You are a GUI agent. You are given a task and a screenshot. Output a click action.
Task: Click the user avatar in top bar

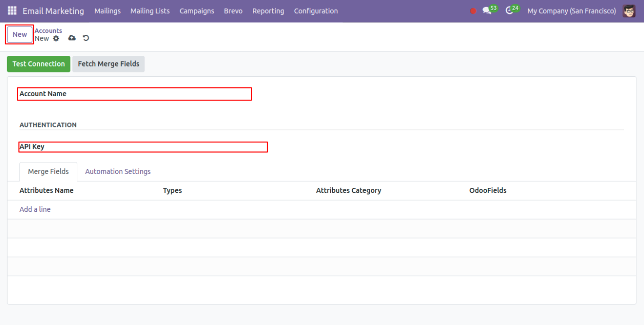[x=629, y=11]
